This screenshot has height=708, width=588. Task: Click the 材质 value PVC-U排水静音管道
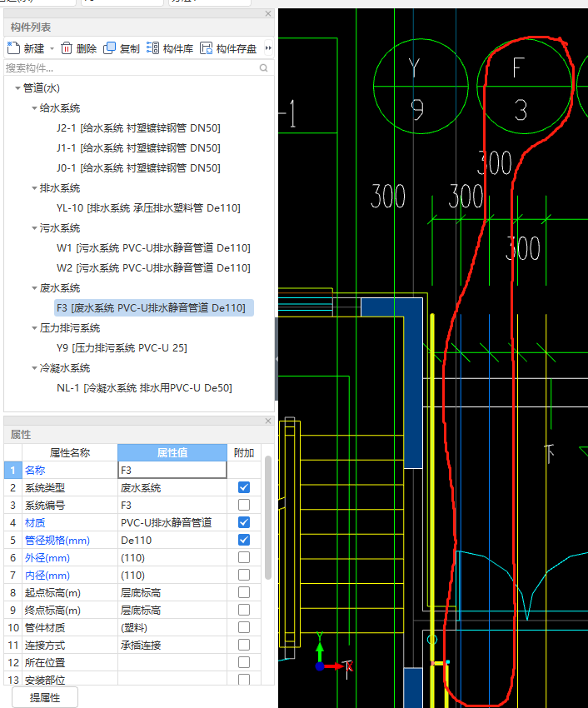(172, 522)
